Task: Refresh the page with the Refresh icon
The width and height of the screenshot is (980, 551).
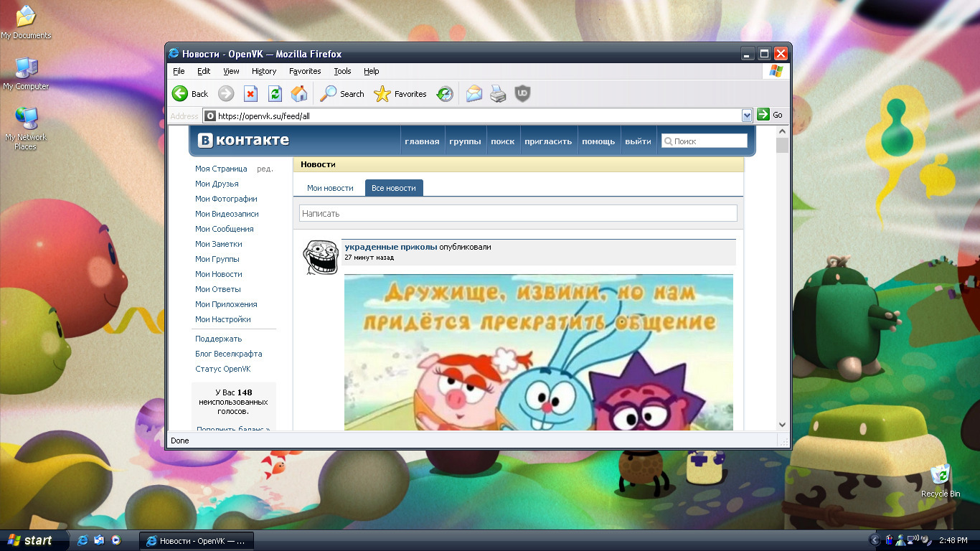Action: [275, 94]
